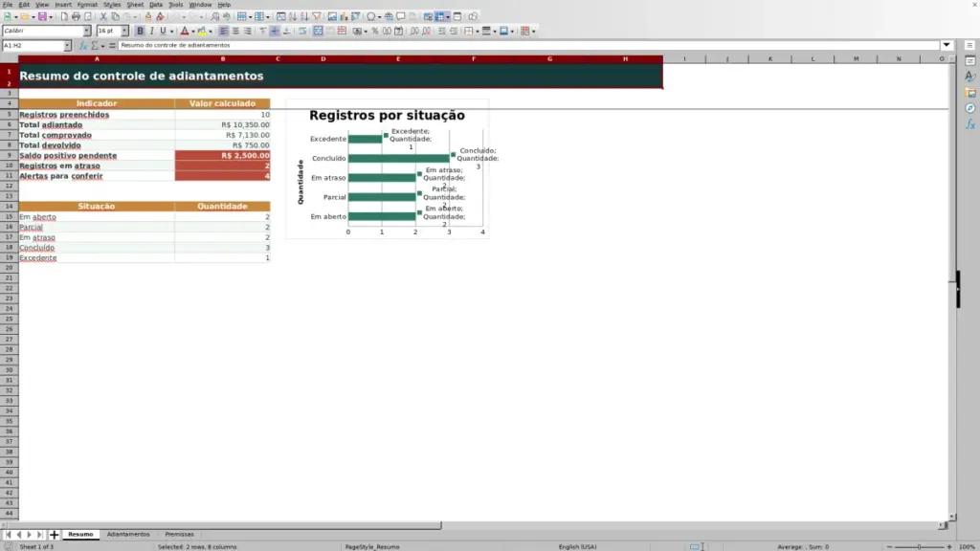Open the Format menu

(87, 5)
